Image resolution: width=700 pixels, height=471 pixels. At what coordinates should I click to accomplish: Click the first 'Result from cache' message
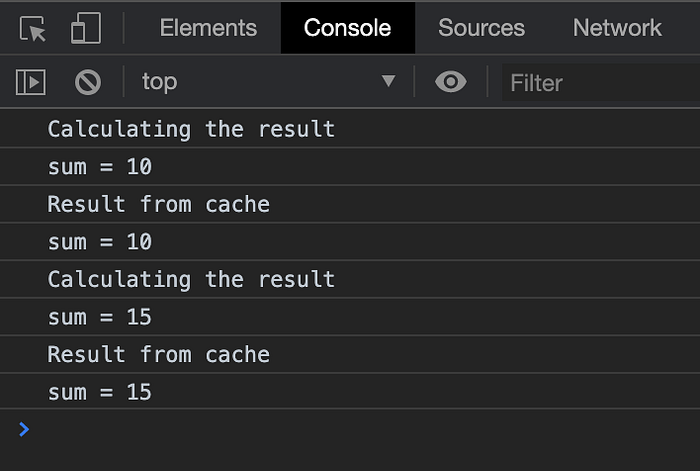click(158, 204)
